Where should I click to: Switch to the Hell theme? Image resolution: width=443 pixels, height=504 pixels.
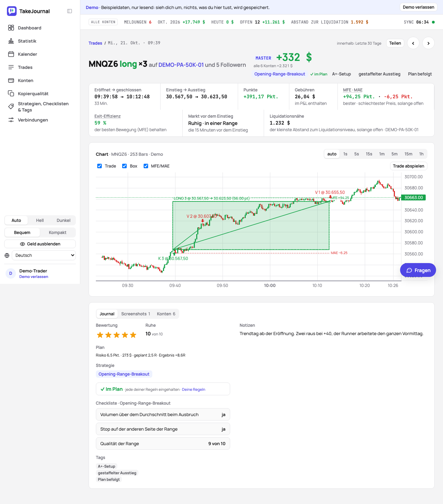click(x=40, y=220)
